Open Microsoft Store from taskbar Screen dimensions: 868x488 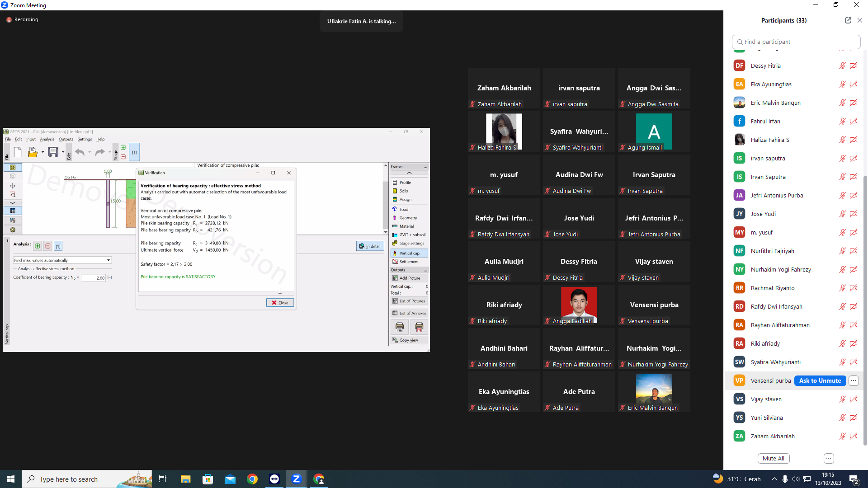(x=208, y=479)
